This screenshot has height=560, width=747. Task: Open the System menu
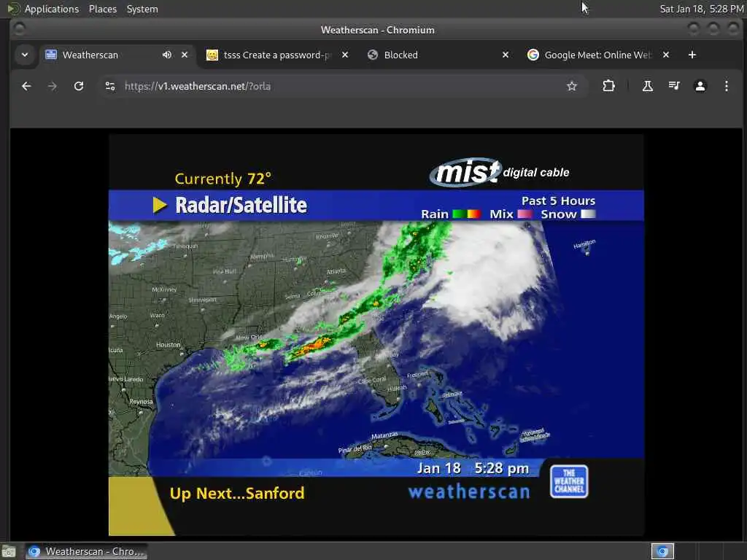(x=142, y=9)
